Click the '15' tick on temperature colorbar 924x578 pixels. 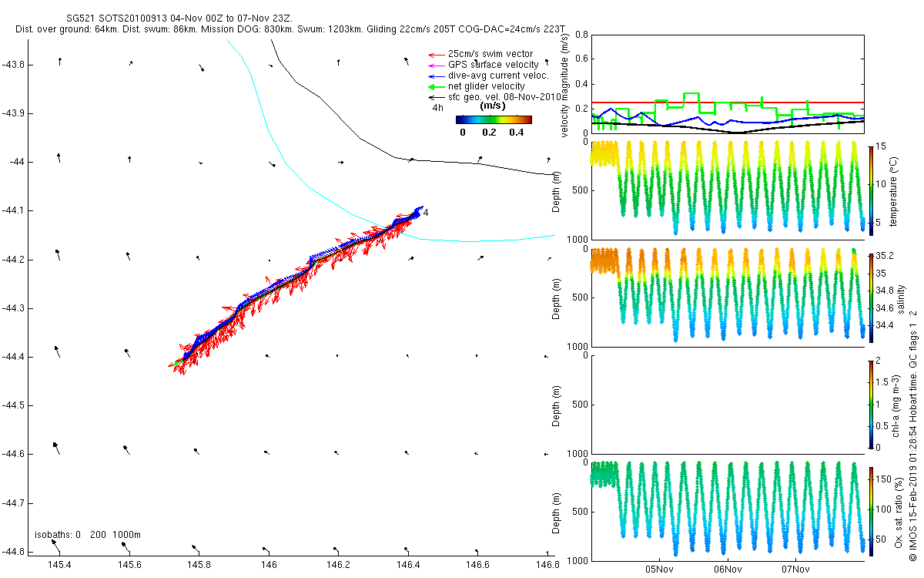(x=882, y=146)
